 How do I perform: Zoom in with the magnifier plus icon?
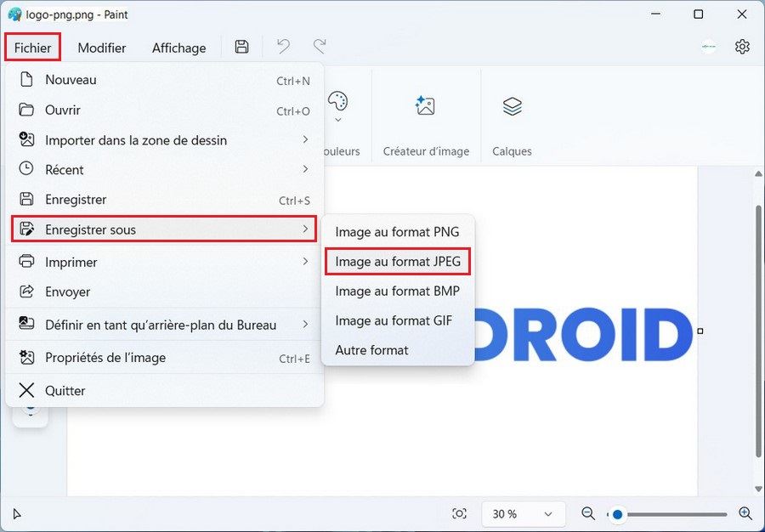745,513
